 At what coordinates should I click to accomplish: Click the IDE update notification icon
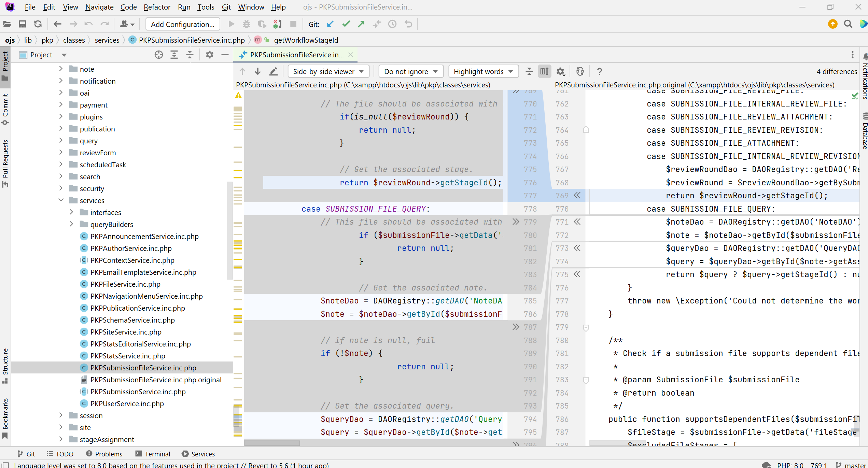(x=833, y=24)
